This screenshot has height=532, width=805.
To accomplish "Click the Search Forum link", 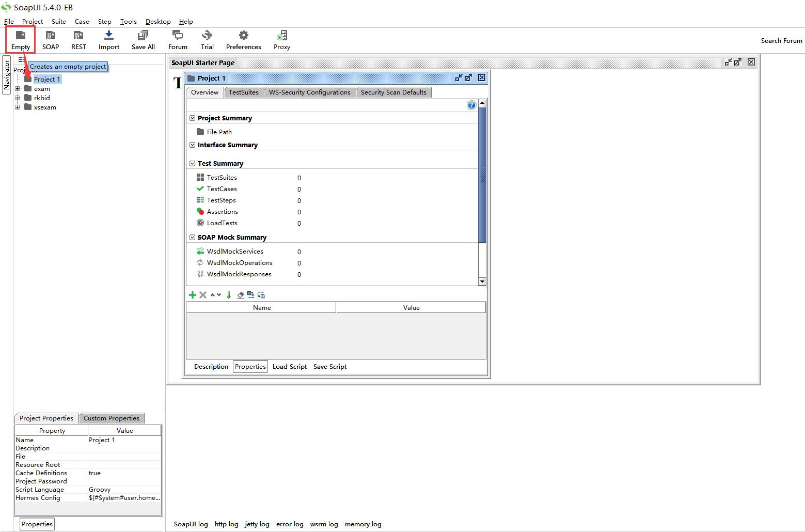I will pyautogui.click(x=781, y=40).
